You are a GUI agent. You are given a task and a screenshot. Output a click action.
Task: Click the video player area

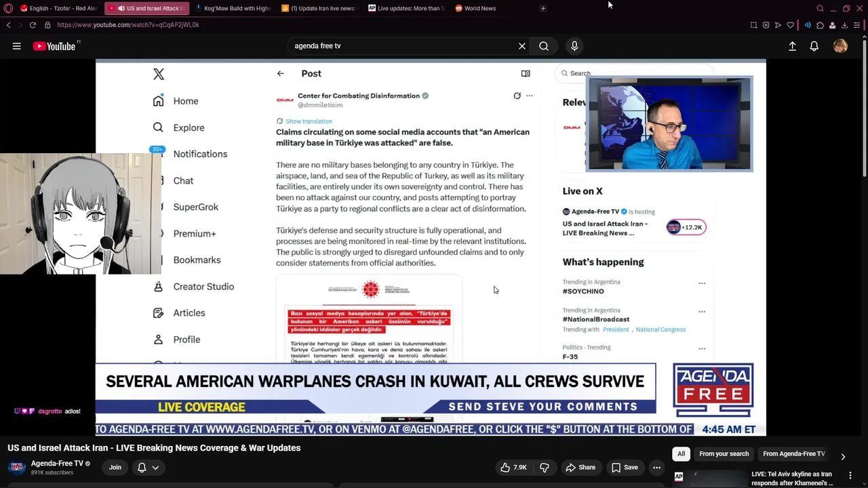tap(431, 247)
